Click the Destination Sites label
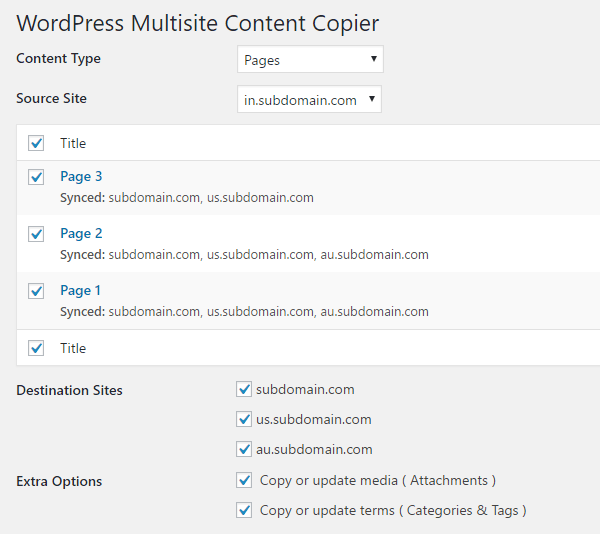The image size is (600, 534). click(69, 390)
